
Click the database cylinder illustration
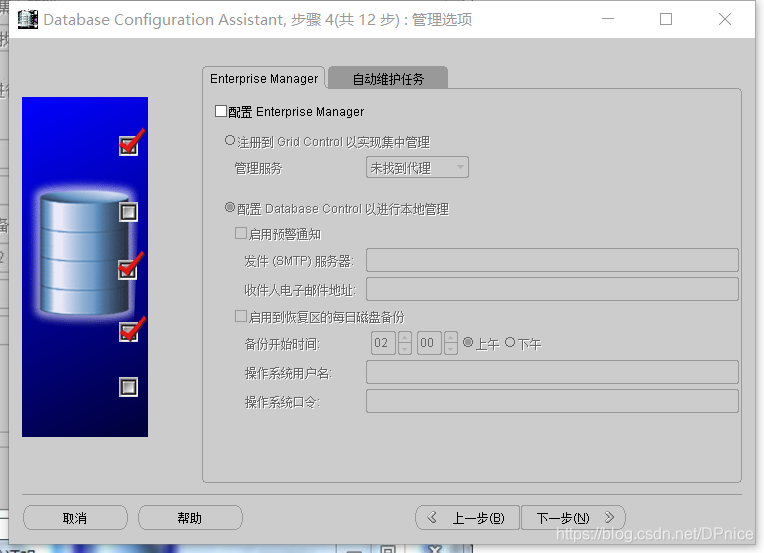click(x=84, y=253)
